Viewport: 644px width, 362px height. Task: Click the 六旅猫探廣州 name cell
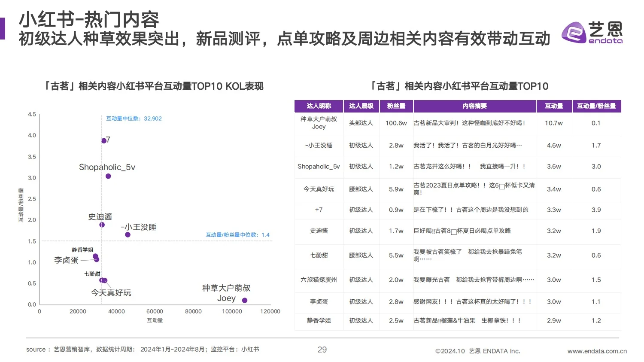coord(319,280)
